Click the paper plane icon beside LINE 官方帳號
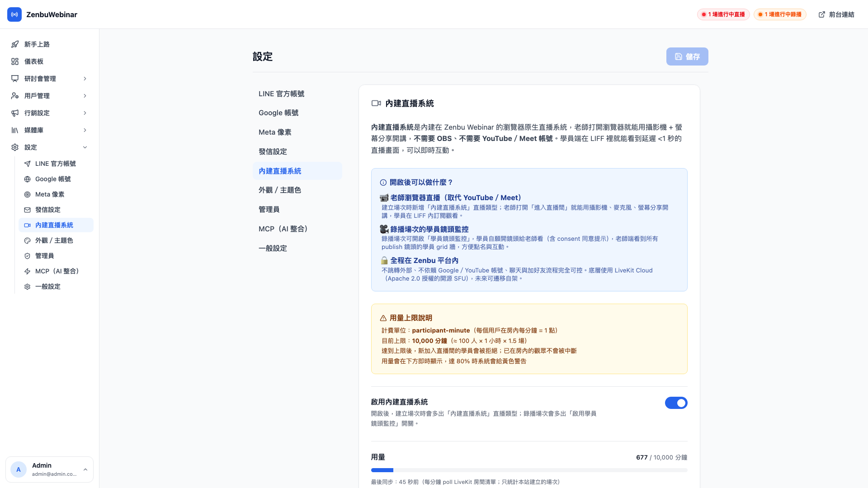 [x=27, y=164]
